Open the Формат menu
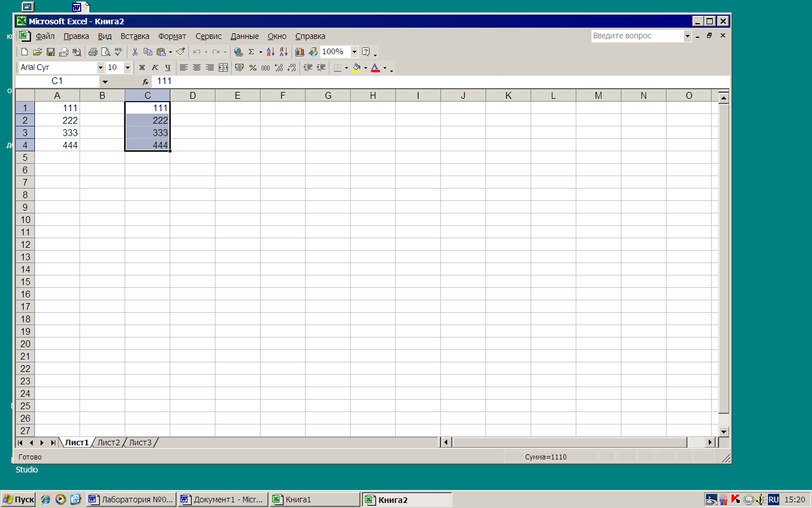The image size is (812, 508). [x=172, y=36]
